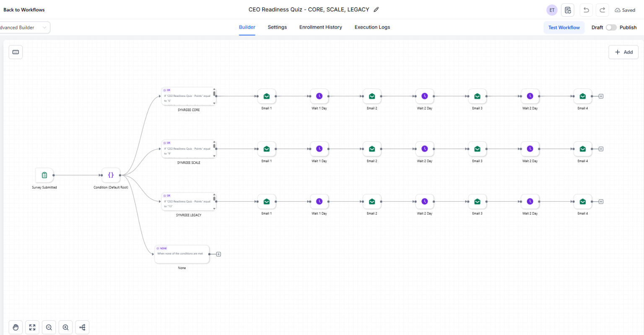Add step after Email 4 in CORE branch
The image size is (644, 335).
point(601,96)
